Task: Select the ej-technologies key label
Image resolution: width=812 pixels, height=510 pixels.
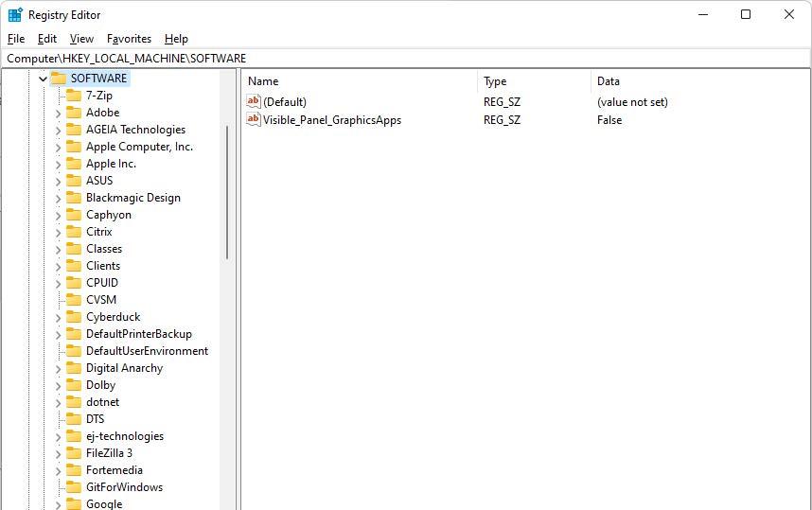Action: coord(125,436)
